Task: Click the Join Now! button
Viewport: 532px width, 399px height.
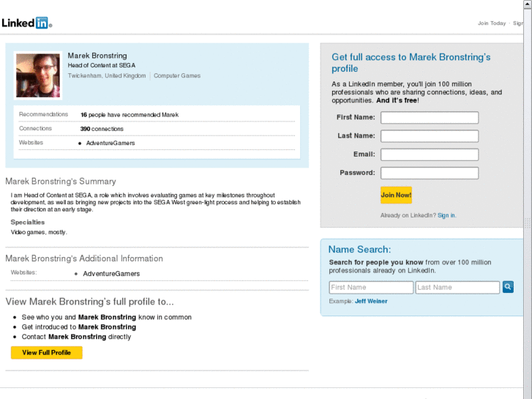Action: coord(396,195)
